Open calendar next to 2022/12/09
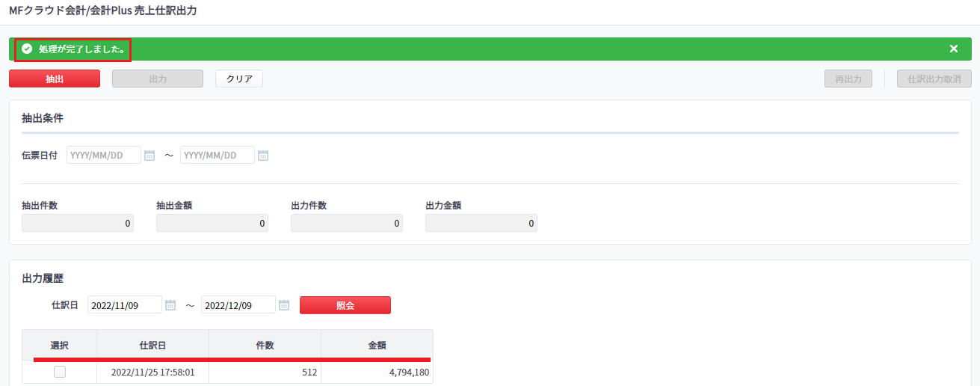980x386 pixels. [284, 305]
